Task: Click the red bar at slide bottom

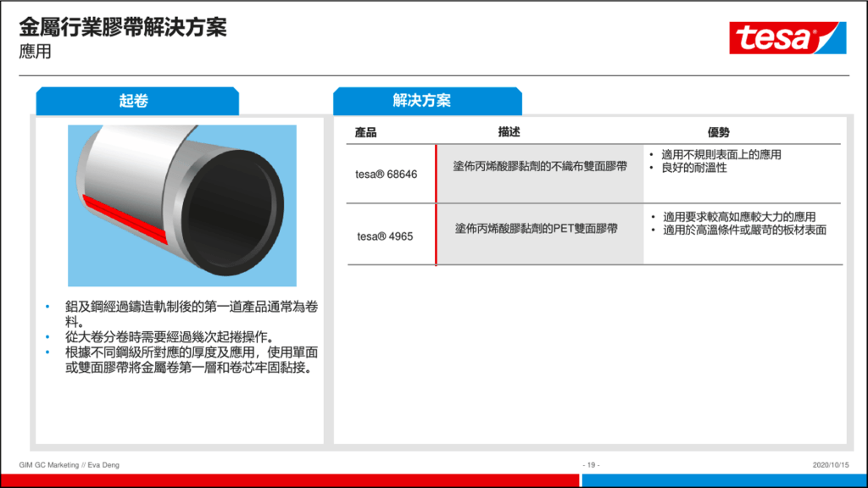Action: click(x=288, y=480)
